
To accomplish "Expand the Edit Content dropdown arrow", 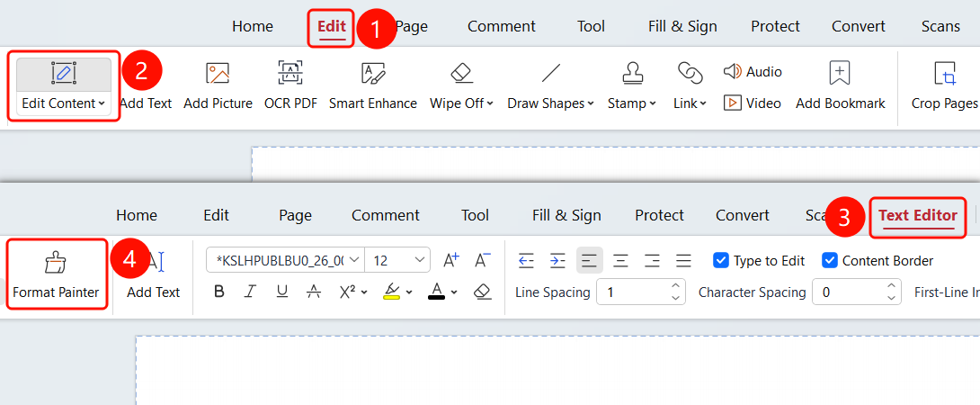I will point(102,103).
